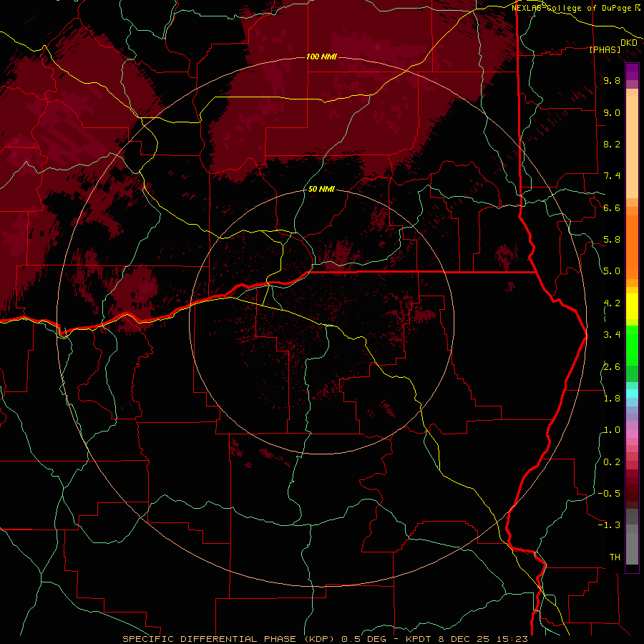Select the 8.2 scale value
Screen dimensions: 644x644
612,144
